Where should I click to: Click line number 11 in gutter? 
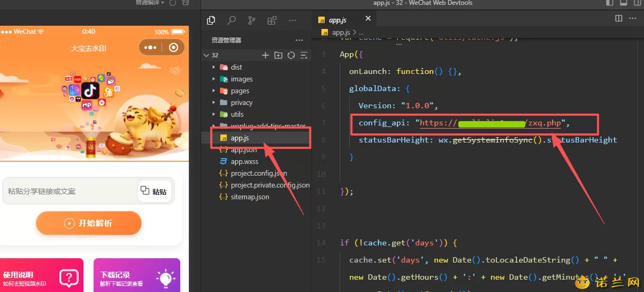(x=321, y=191)
